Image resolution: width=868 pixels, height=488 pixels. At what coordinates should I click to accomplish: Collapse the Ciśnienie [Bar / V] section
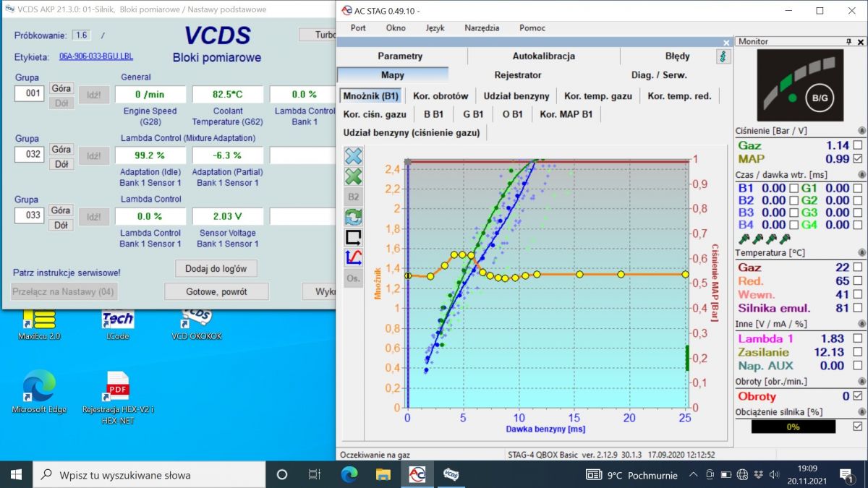point(861,131)
